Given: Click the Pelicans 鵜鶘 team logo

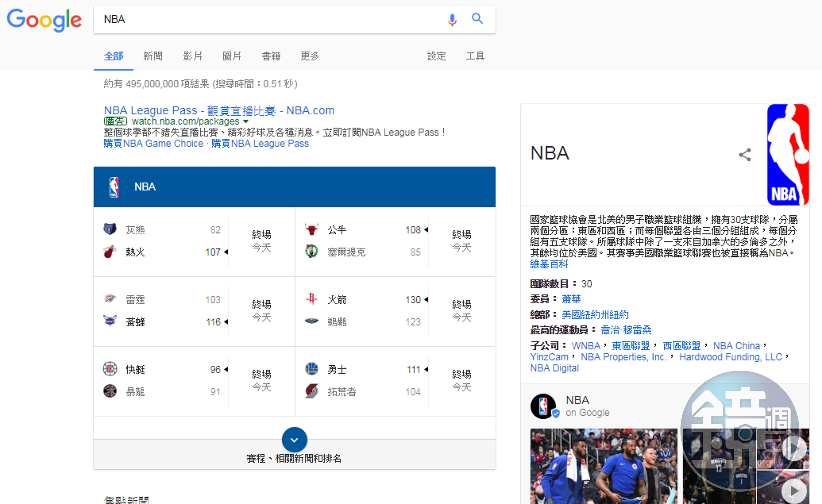Looking at the screenshot, I should click(312, 321).
